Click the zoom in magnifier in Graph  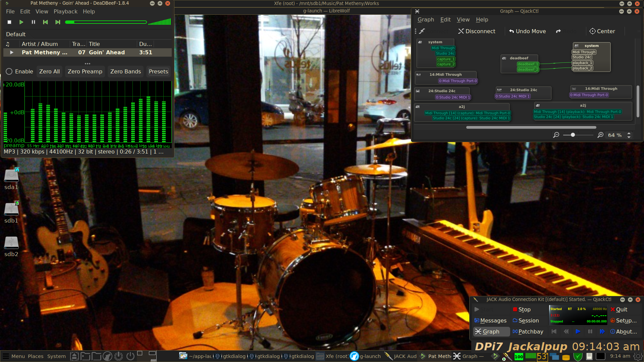600,135
